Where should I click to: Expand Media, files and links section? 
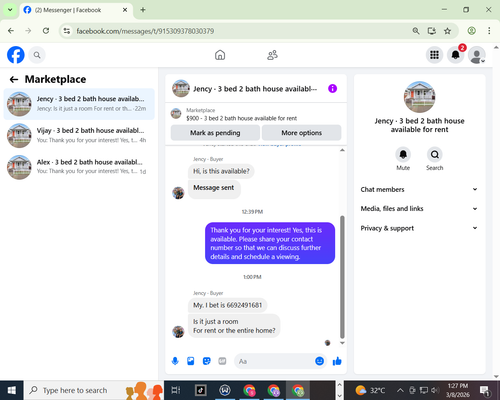pos(419,209)
